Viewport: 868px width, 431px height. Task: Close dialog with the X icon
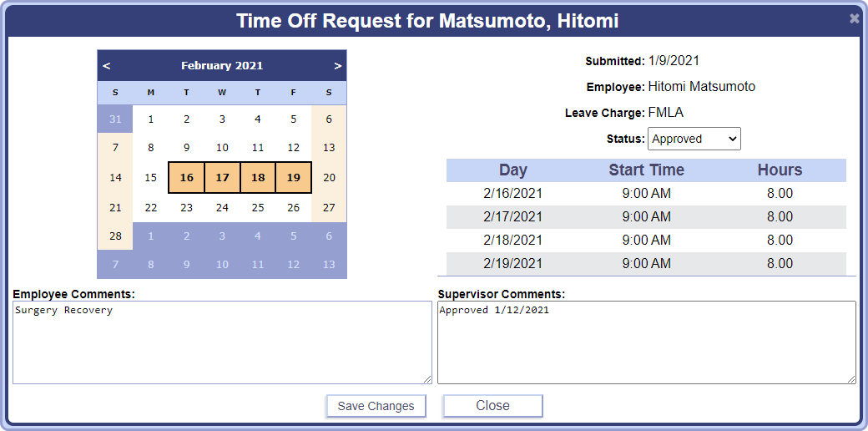pyautogui.click(x=854, y=18)
